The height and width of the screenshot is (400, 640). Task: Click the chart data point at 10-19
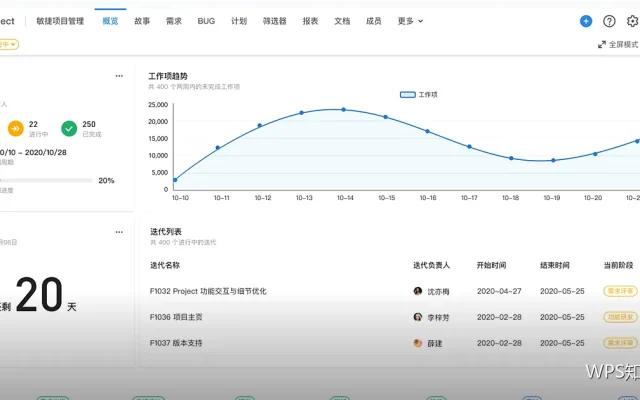click(x=553, y=160)
